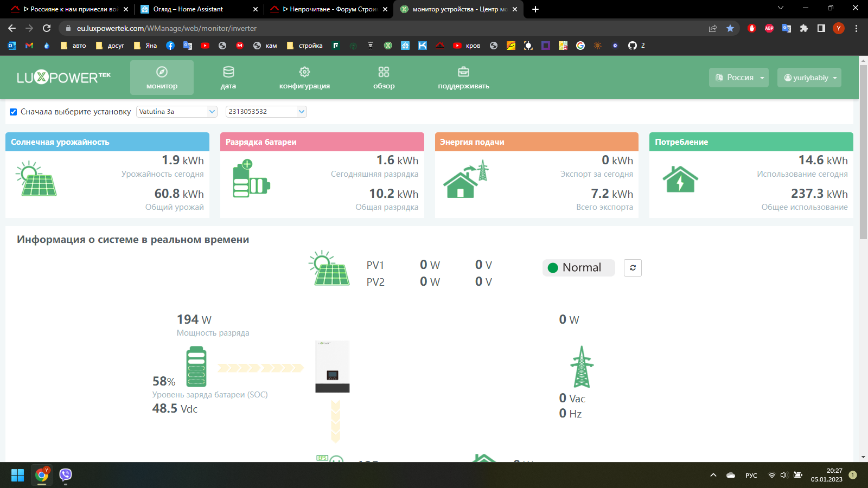Viewport: 868px width, 488px height.
Task: Click the 58% battery charge value
Action: click(x=164, y=381)
